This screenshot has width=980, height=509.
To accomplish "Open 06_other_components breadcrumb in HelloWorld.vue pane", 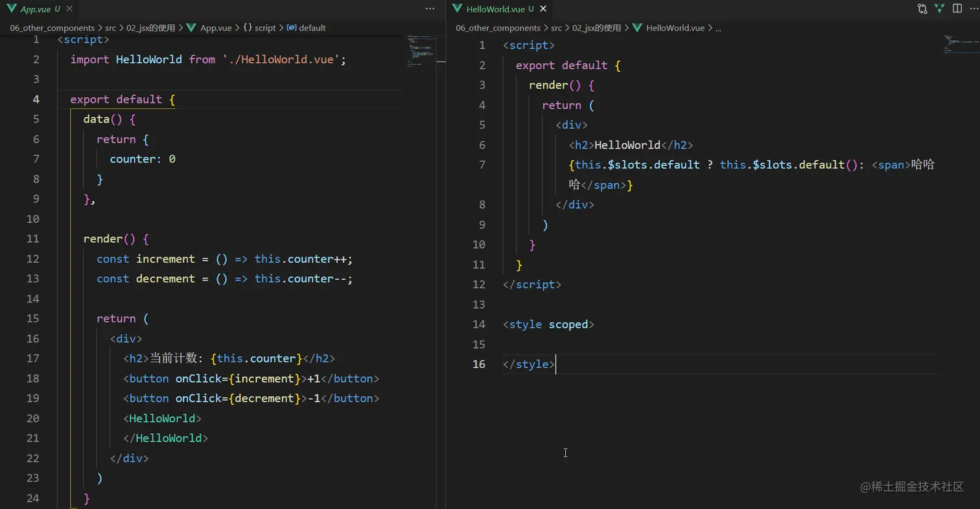I will (x=498, y=28).
